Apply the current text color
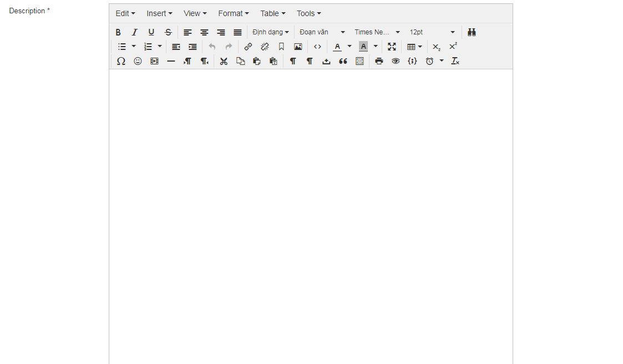The image size is (623, 364). pyautogui.click(x=337, y=47)
